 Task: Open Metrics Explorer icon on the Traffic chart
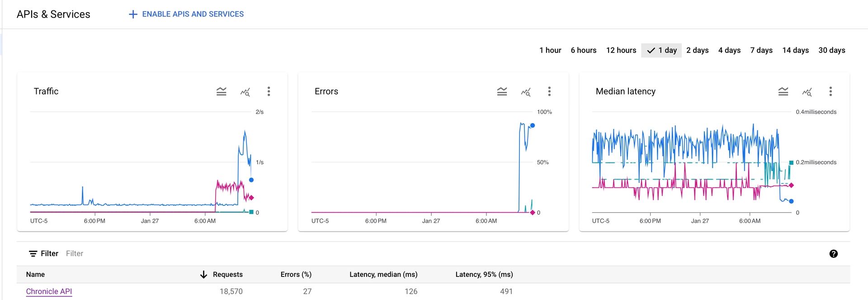pyautogui.click(x=245, y=92)
